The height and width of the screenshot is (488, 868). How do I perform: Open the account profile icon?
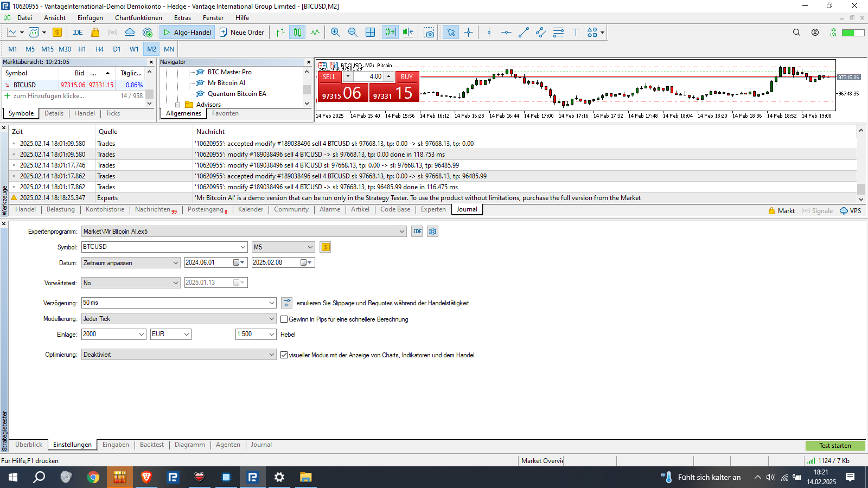[815, 33]
